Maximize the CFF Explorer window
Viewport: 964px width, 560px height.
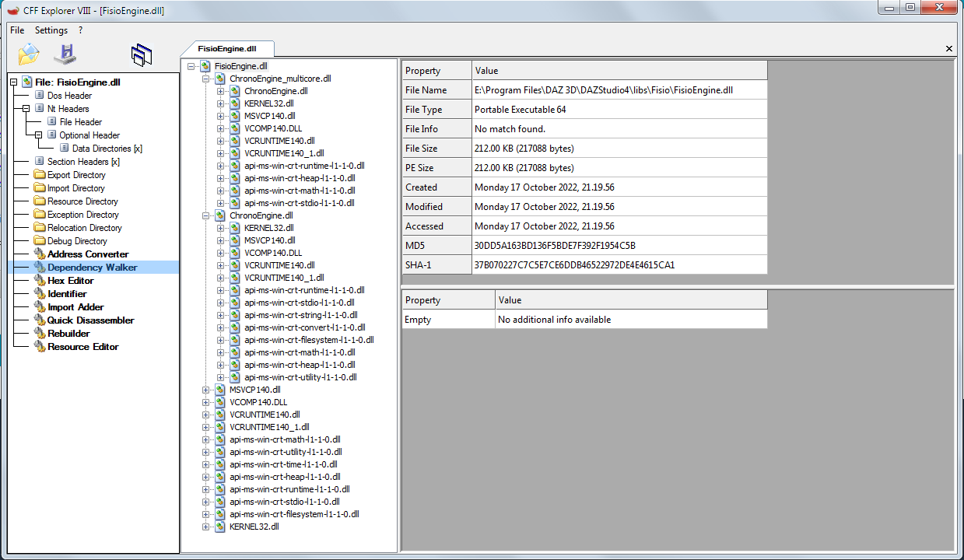[910, 7]
